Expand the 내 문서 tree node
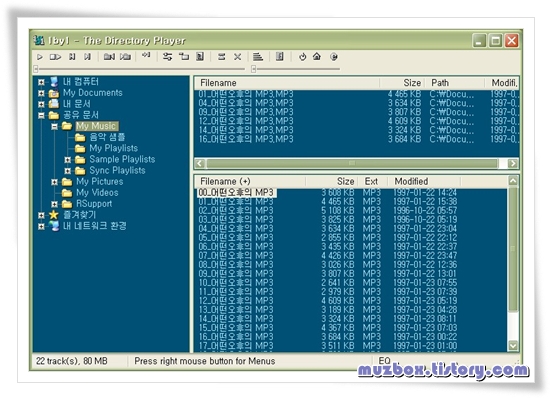 [41, 104]
